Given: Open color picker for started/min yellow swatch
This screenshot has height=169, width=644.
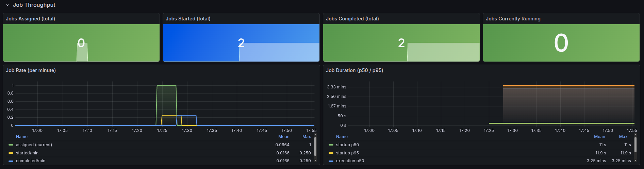Looking at the screenshot, I should point(11,153).
